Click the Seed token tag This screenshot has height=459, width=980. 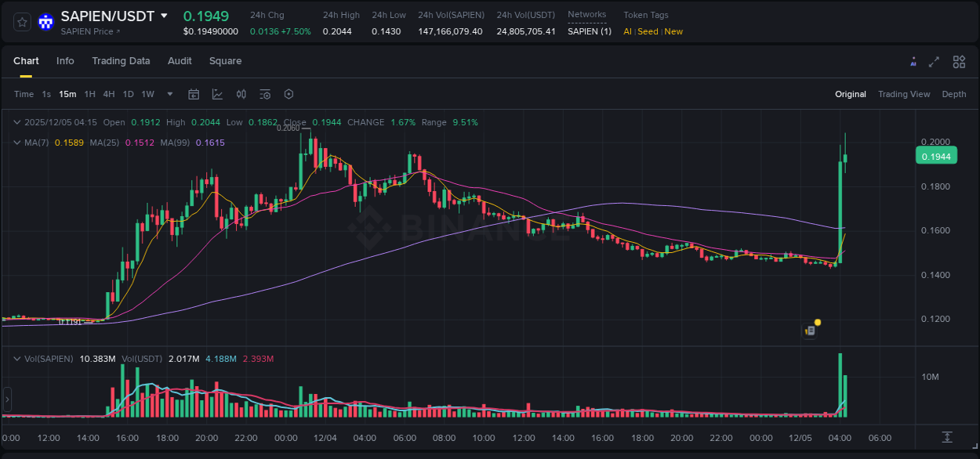click(648, 32)
